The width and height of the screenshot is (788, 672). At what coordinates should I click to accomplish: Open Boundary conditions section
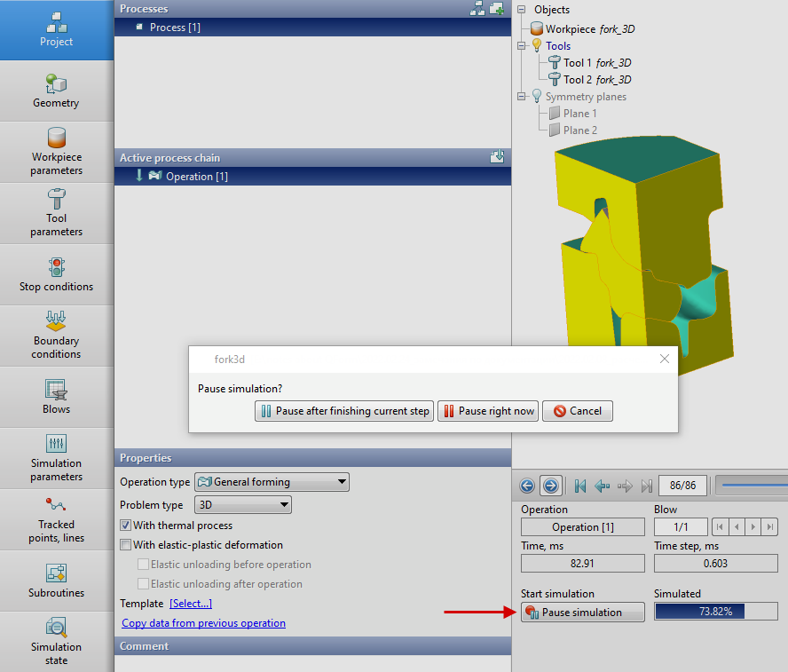click(x=56, y=336)
